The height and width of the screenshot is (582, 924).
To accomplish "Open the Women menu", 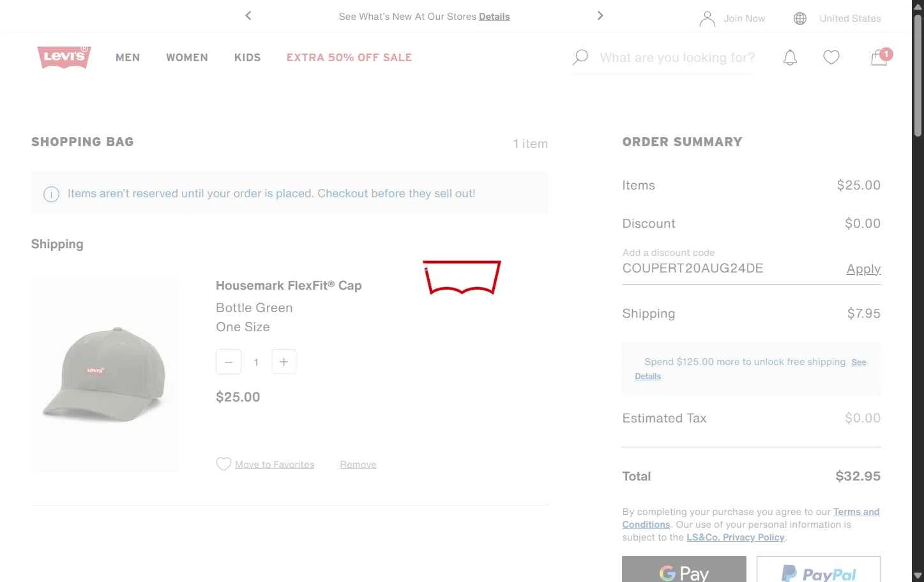I will pyautogui.click(x=187, y=57).
